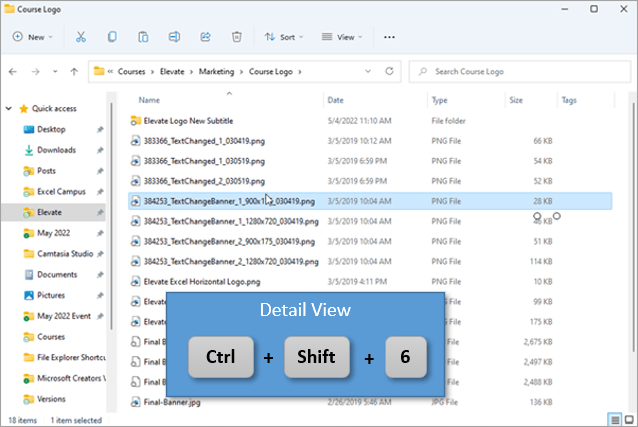Screen dimensions: 638x427
Task: Open the See more ellipsis menu
Action: coord(389,37)
